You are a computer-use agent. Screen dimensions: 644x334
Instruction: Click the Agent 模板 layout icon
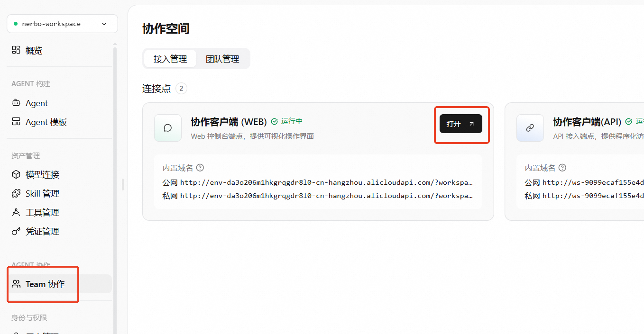16,121
